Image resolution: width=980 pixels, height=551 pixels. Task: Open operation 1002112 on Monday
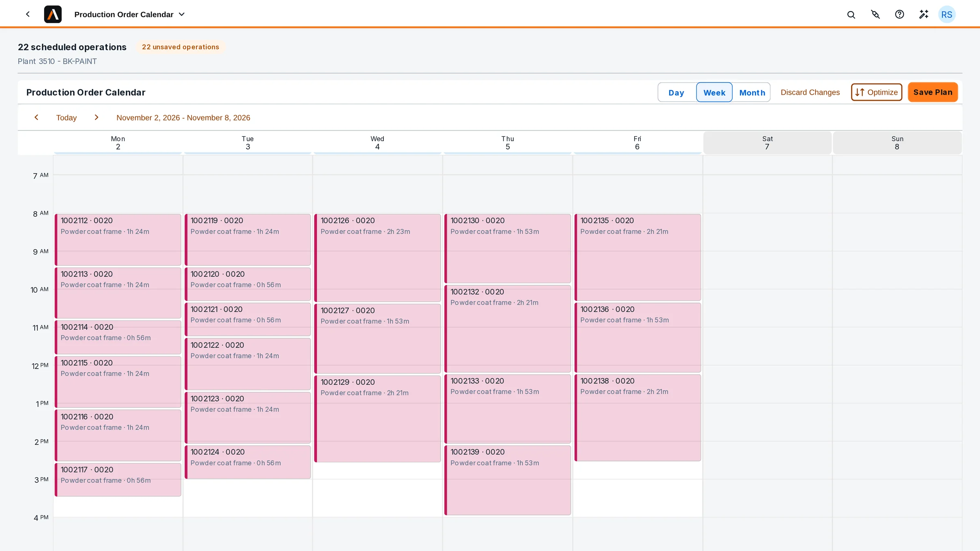(118, 240)
